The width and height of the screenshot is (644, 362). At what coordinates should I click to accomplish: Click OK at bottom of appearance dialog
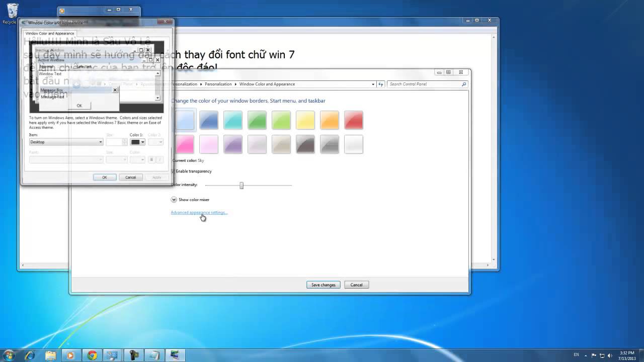click(x=105, y=177)
